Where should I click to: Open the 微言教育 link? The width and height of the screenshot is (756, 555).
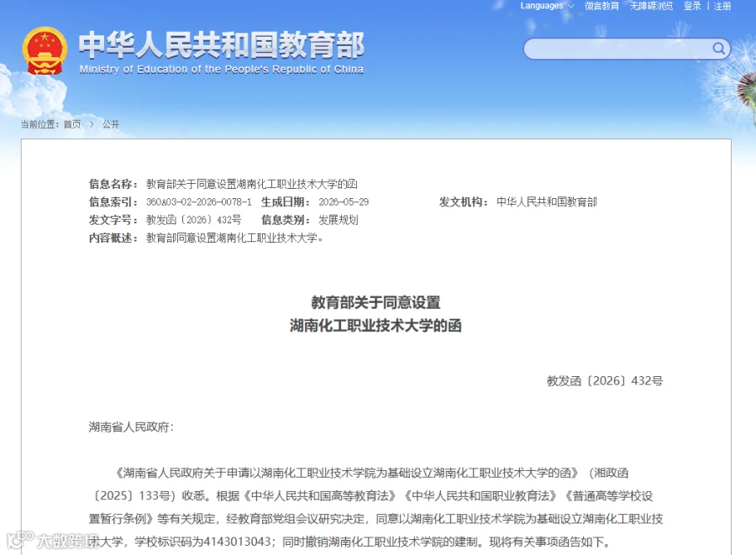[601, 6]
